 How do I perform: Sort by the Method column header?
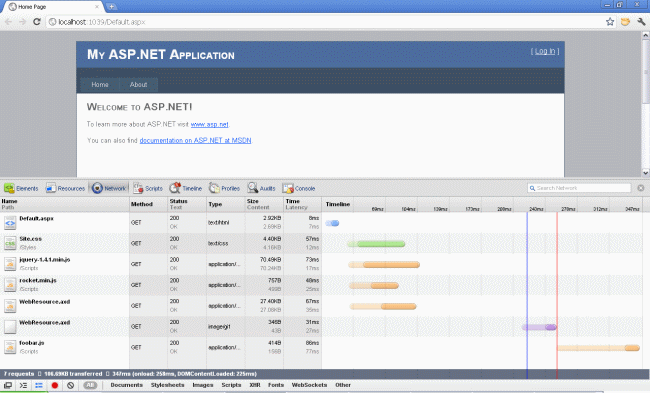coord(148,204)
